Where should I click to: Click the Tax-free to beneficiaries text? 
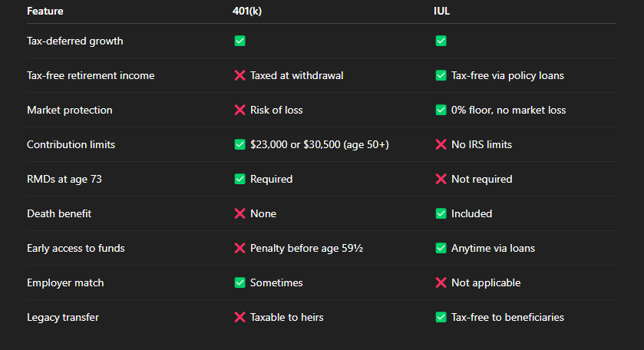507,317
